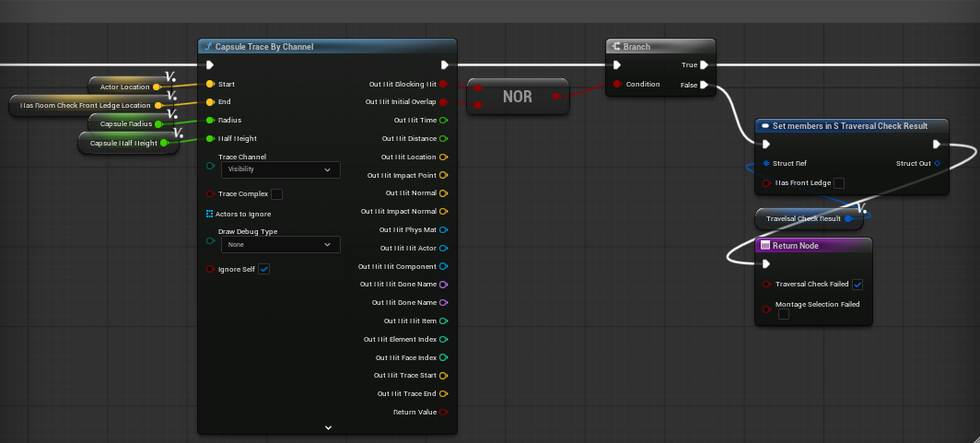Viewport: 980px width, 443px height.
Task: Click the Half Height input pin
Action: point(210,139)
